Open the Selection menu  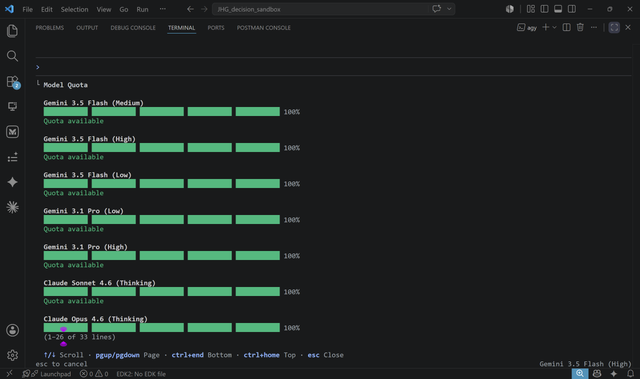tap(74, 9)
